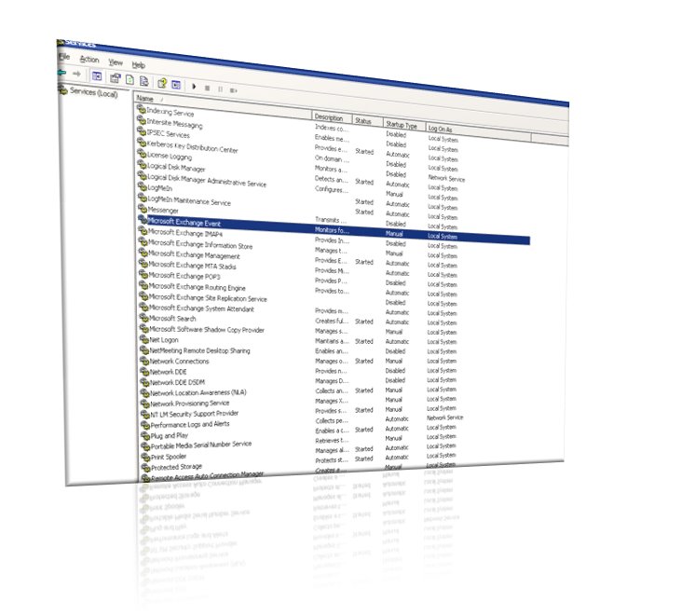This screenshot has width=682, height=616.
Task: Click the gear icon of Network DDE
Action: click(x=144, y=372)
